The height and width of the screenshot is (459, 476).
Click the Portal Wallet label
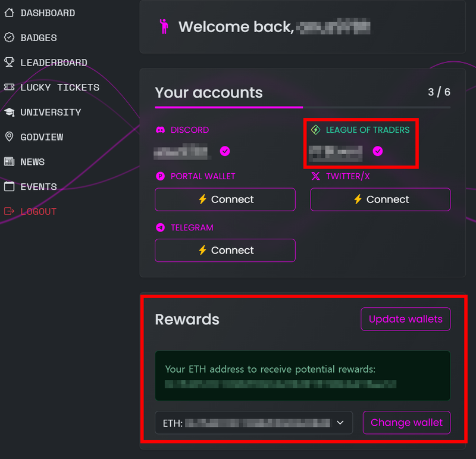pos(203,176)
